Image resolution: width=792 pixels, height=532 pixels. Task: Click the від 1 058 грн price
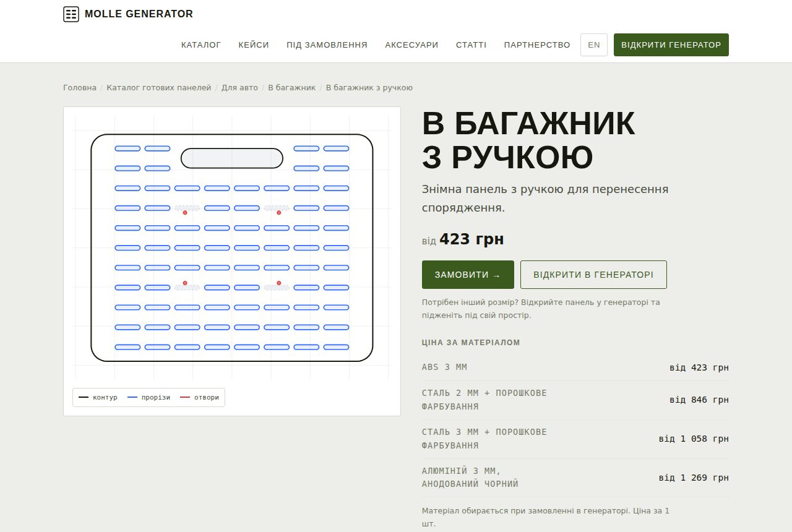[694, 439]
